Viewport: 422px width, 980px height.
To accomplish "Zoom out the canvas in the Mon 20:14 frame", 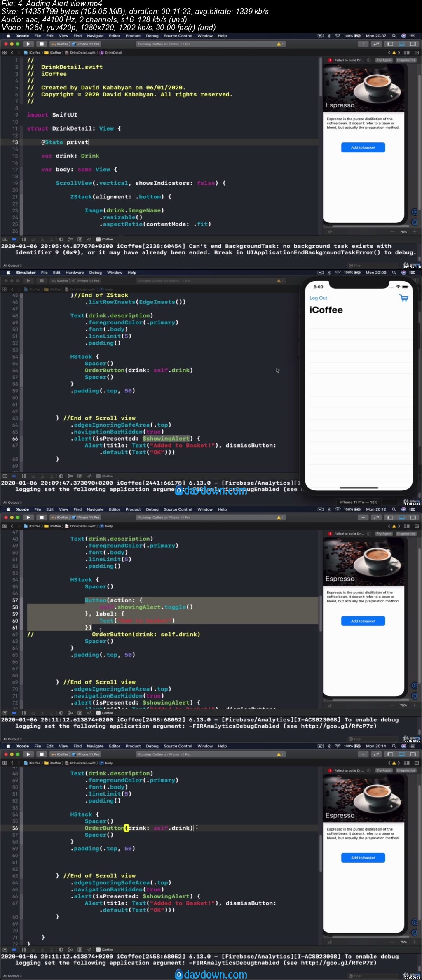I will pos(392,942).
